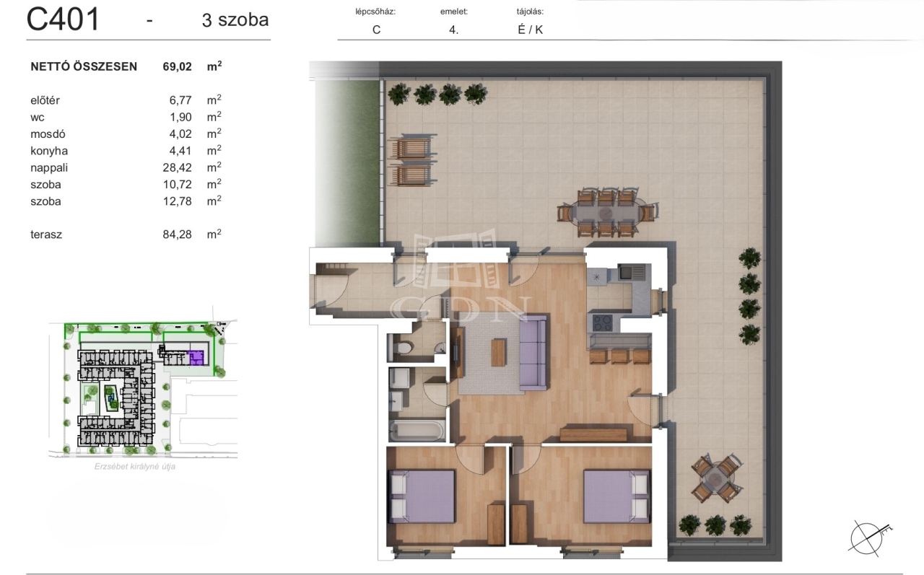Select the NETTÓ ÖSSZESEN total area row

point(126,66)
